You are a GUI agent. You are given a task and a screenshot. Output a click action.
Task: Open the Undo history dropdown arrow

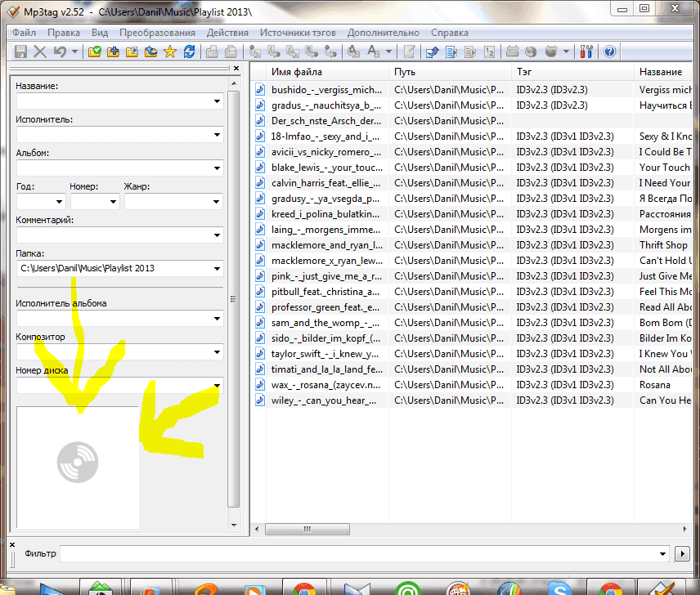coord(74,51)
